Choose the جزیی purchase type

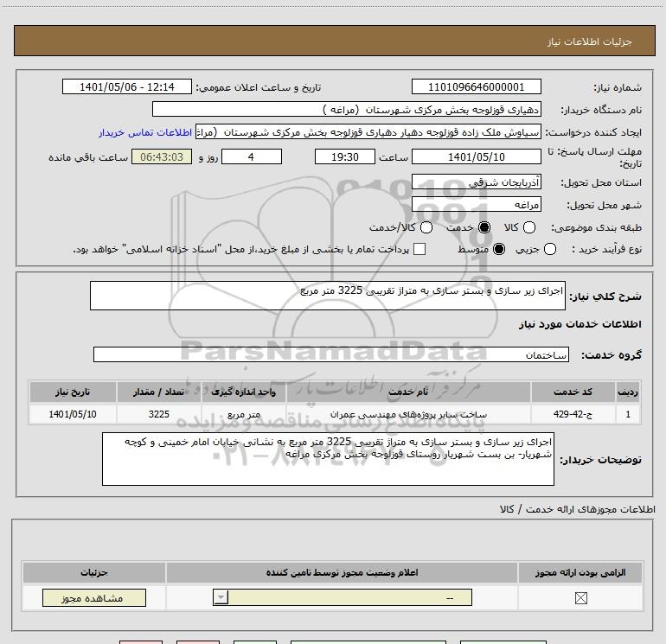point(549,249)
